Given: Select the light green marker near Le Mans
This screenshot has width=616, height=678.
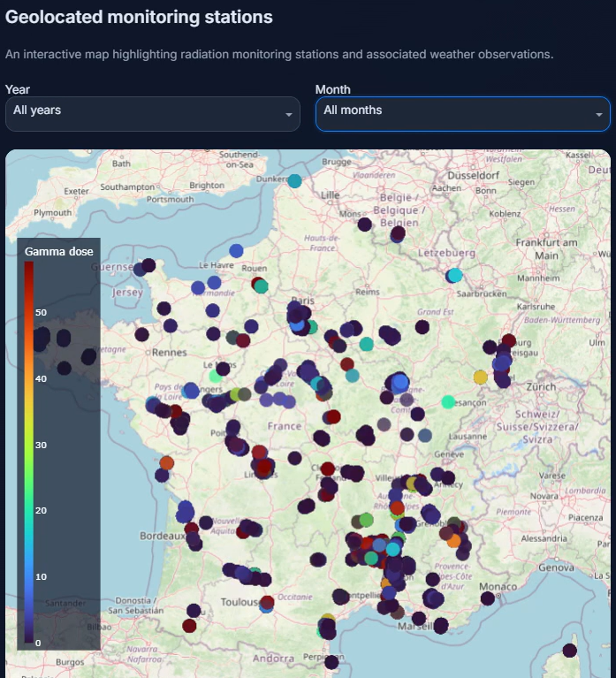Looking at the screenshot, I should click(216, 376).
